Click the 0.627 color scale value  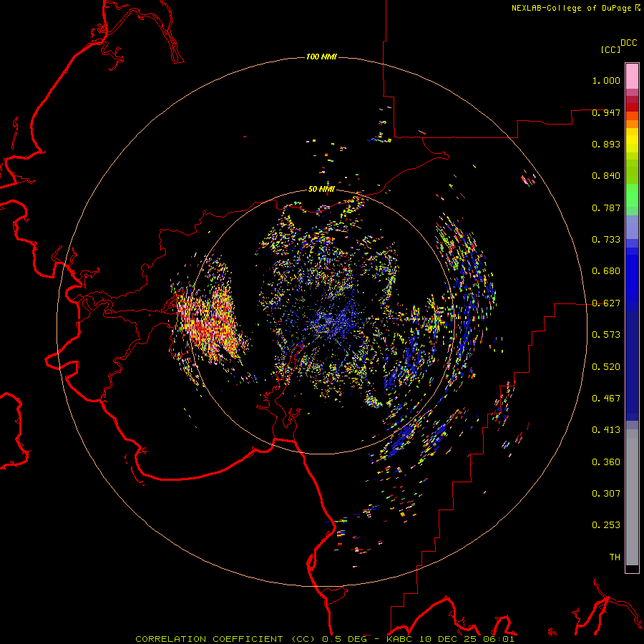[x=606, y=303]
